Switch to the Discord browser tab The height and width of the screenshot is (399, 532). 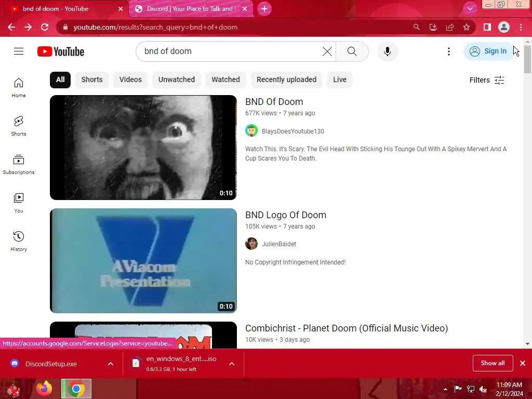189,9
